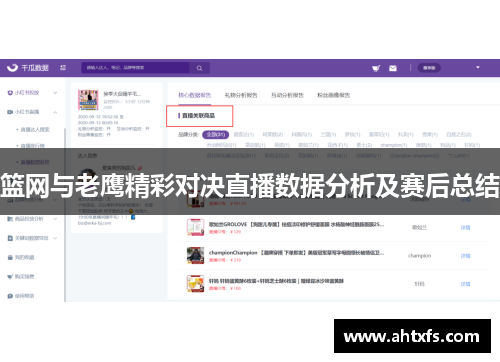Click the live stream cover thumbnail
The height and width of the screenshot is (362, 500).
click(x=88, y=100)
